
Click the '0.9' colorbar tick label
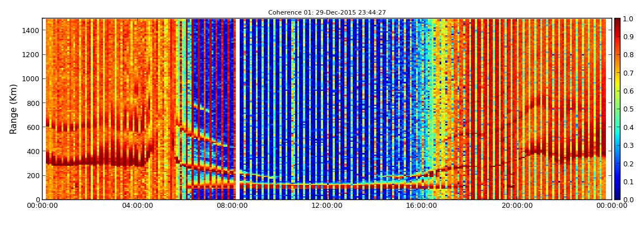(628, 37)
